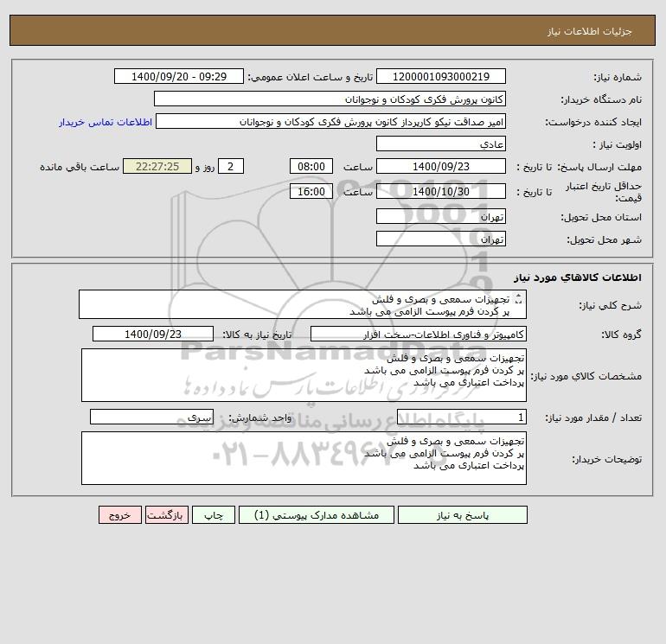Click the spinner arrows in the description box
The image size is (666, 644).
tap(518, 299)
